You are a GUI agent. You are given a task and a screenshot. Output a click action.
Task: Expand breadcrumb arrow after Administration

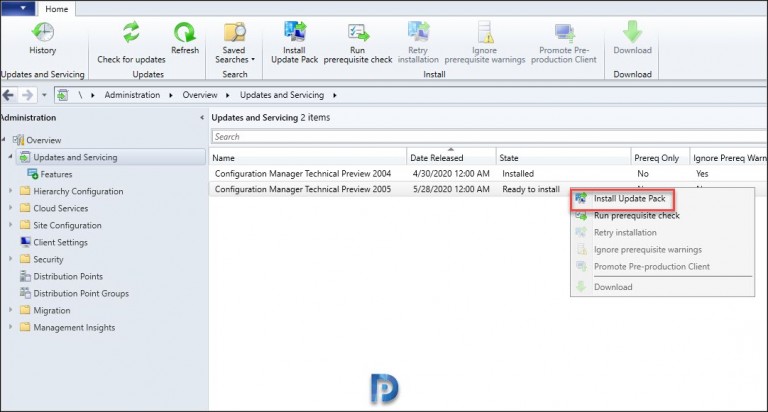pos(170,96)
